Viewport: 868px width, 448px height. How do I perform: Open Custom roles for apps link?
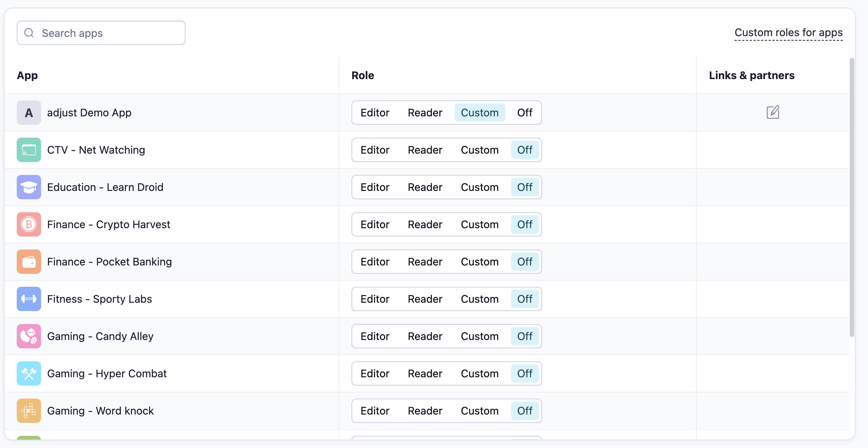788,33
